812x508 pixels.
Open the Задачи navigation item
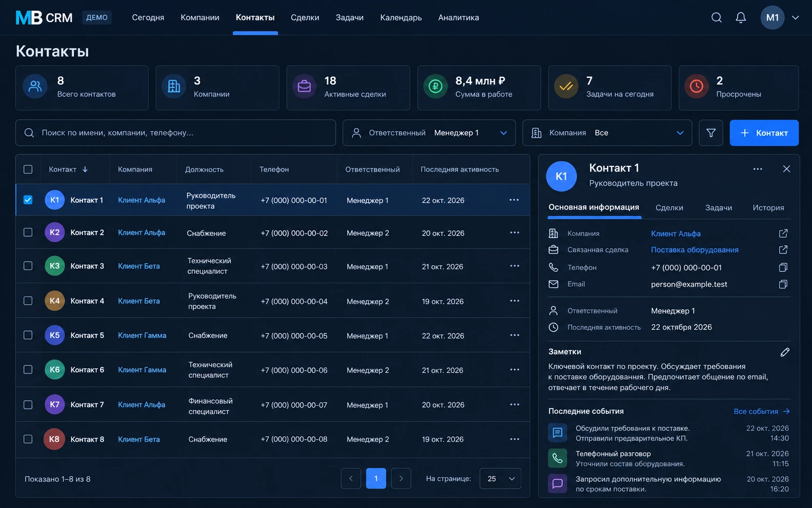tap(350, 17)
